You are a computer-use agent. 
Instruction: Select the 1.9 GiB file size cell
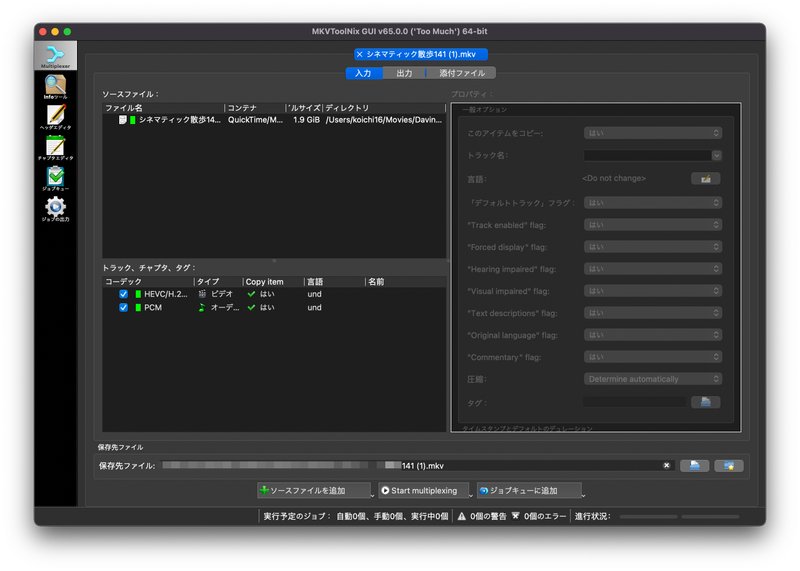point(306,120)
